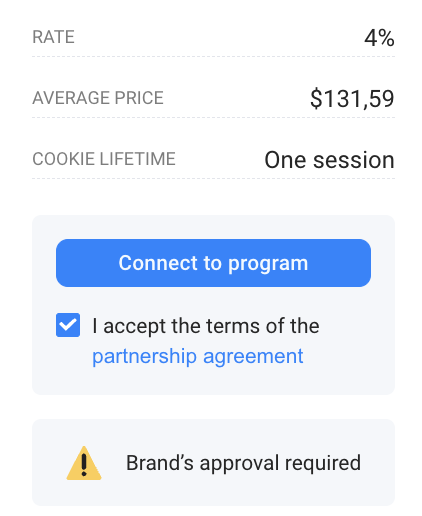The height and width of the screenshot is (516, 422).
Task: Uncheck the accept terms checkbox
Action: point(68,325)
